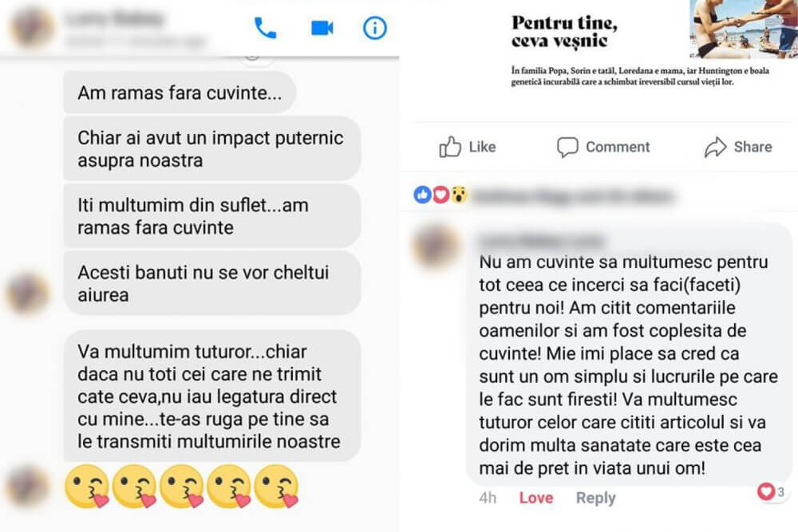Click the Like thumbs-up icon on the post
798x532 pixels.
pyautogui.click(x=450, y=147)
